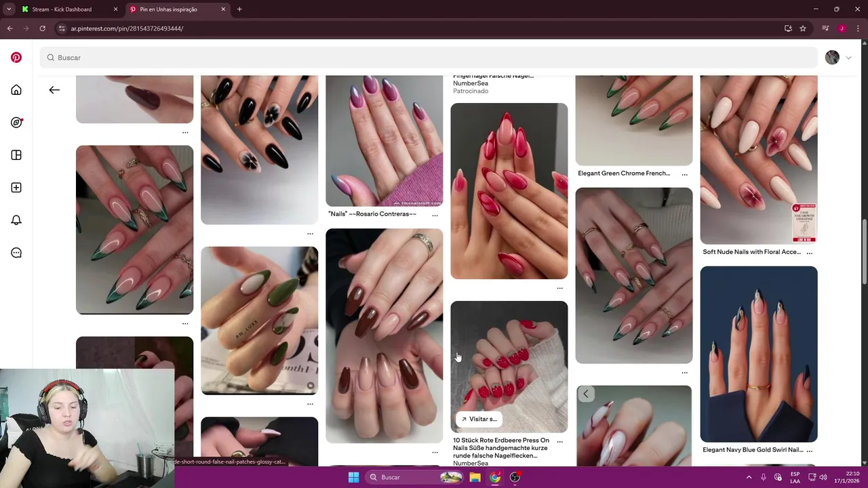
Task: Click the Pinterest profile avatar
Action: pos(832,58)
